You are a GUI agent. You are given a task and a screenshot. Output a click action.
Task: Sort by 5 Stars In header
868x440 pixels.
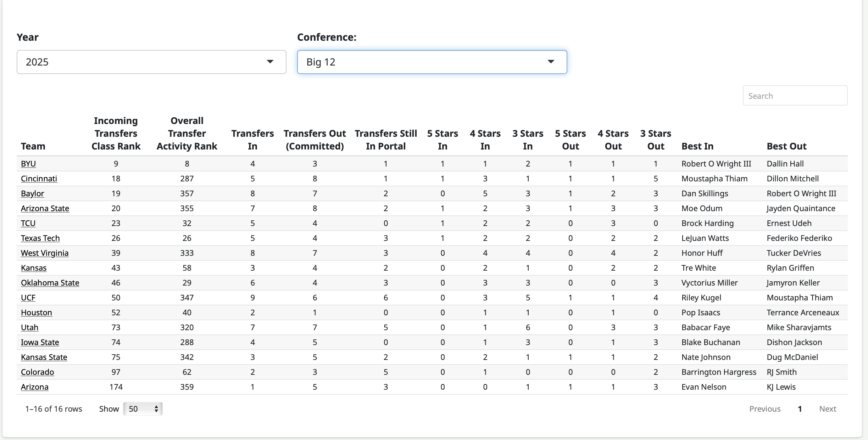coord(443,140)
